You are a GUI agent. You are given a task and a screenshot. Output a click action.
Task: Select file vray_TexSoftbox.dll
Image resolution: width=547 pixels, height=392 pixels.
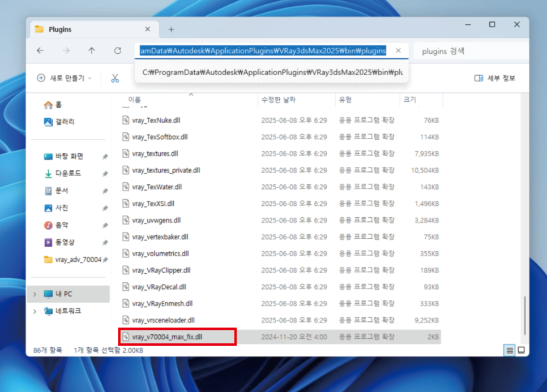(160, 137)
